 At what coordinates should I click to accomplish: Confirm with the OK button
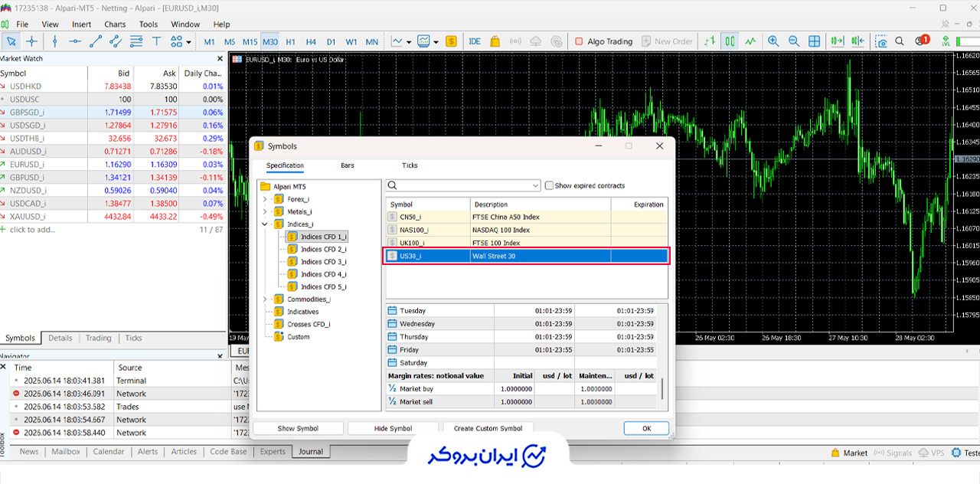(x=646, y=428)
